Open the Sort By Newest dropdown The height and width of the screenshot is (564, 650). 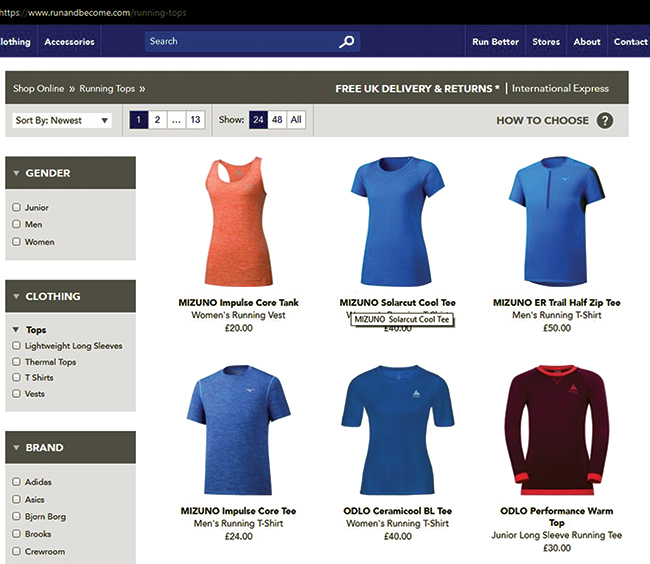(x=62, y=120)
